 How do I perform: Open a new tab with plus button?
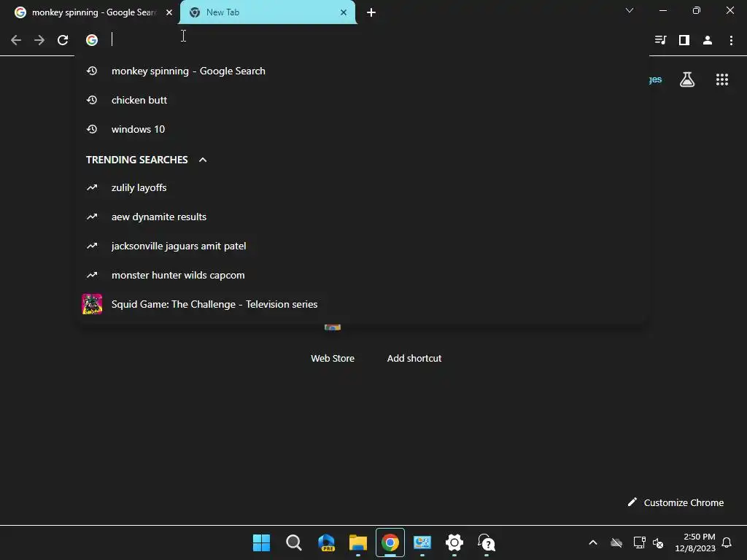point(371,12)
